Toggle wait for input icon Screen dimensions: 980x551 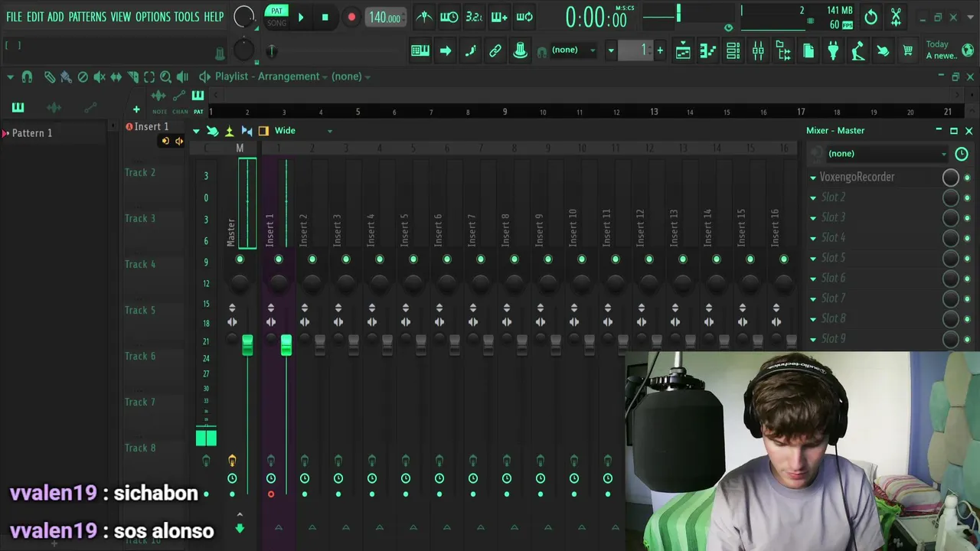[x=449, y=17]
